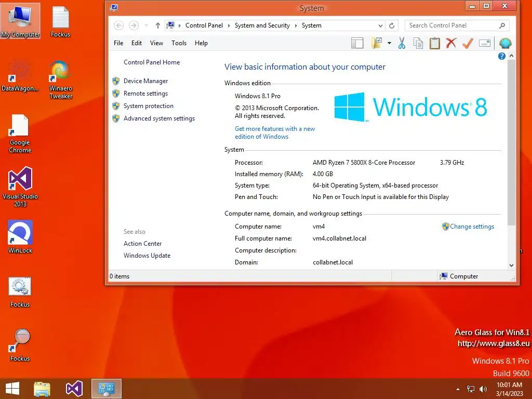
Task: Open the recent locations dropdown arrow
Action: tap(146, 25)
